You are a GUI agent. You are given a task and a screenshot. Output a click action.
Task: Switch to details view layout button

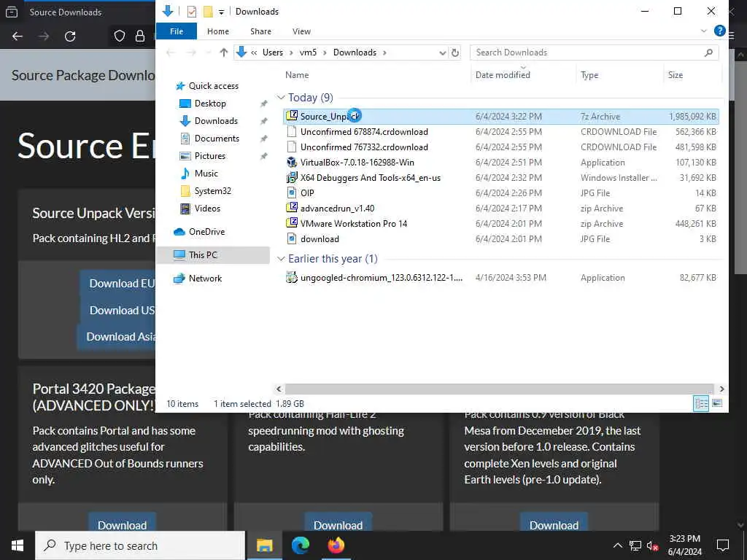pyautogui.click(x=701, y=404)
